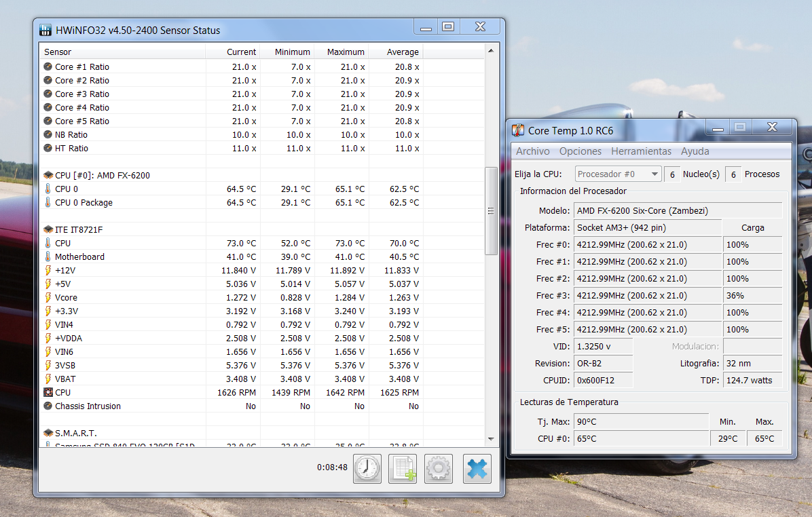Viewport: 812px width, 517px height.
Task: Click the Tj. Max 90°C field
Action: tap(641, 422)
